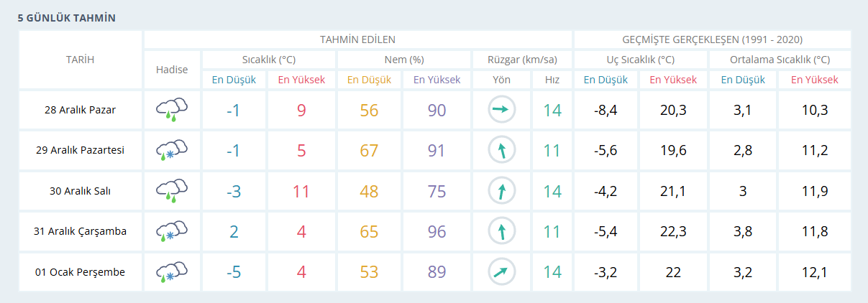Click the Hadise column header

point(172,70)
